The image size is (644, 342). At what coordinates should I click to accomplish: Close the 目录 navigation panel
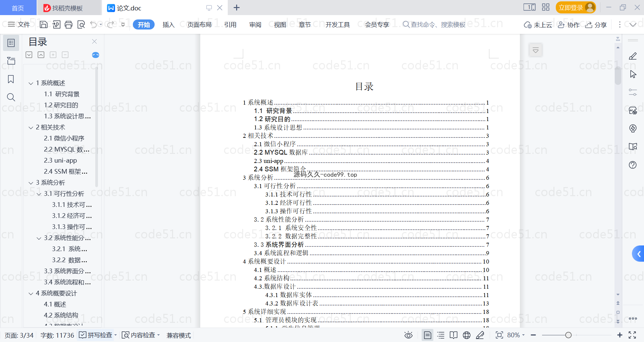pyautogui.click(x=95, y=42)
